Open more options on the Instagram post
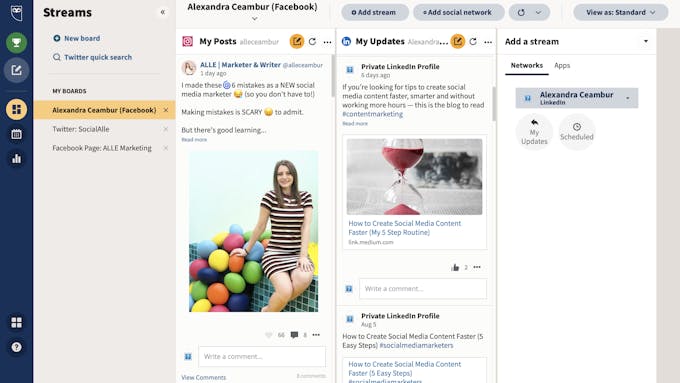This screenshot has height=383, width=680. pyautogui.click(x=316, y=335)
